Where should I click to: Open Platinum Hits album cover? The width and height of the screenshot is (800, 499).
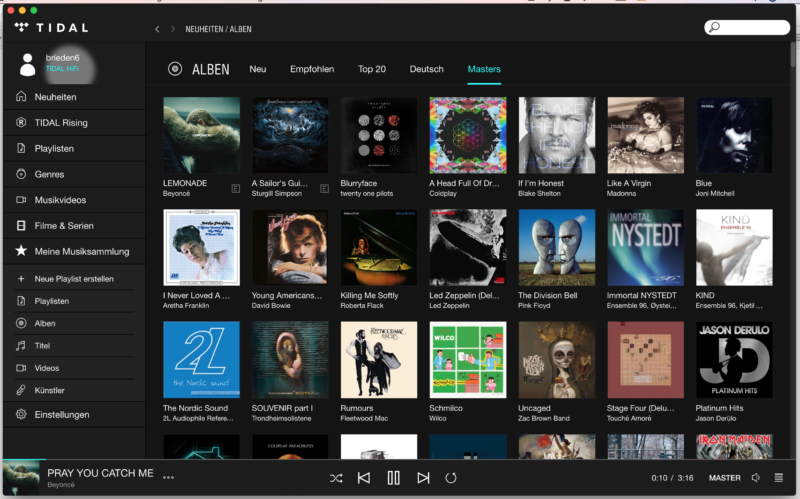click(x=734, y=360)
